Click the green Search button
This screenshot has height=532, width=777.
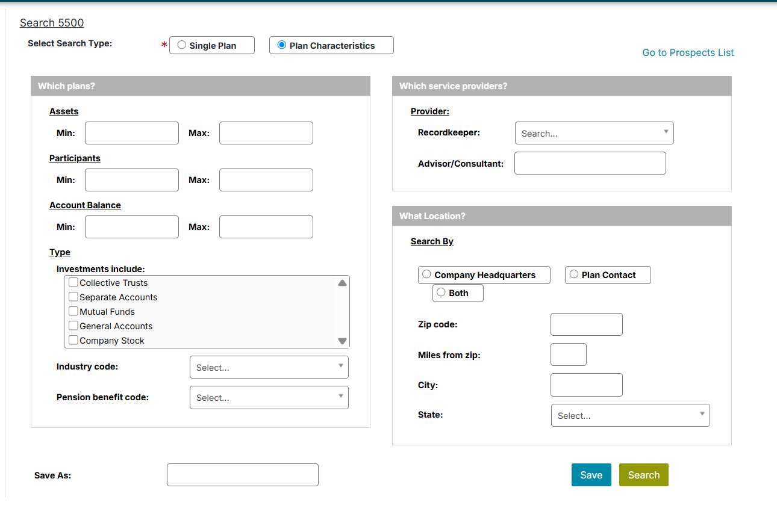click(643, 475)
